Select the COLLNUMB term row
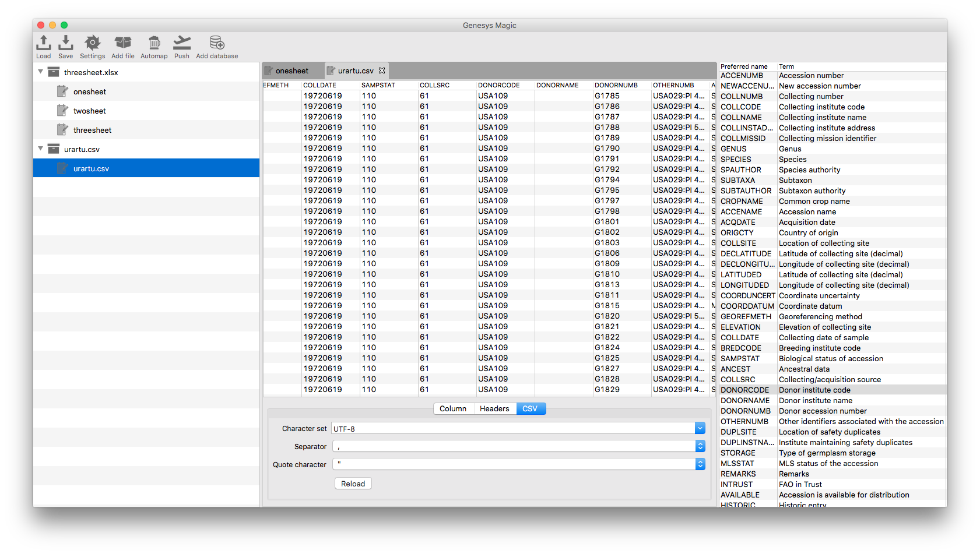980x554 pixels. click(833, 96)
